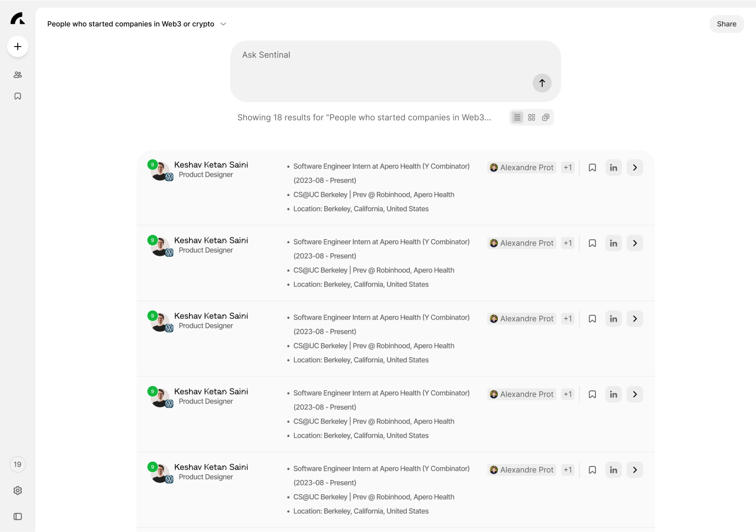
Task: Open third result's Keshav Ketan Saini name
Action: 211,316
